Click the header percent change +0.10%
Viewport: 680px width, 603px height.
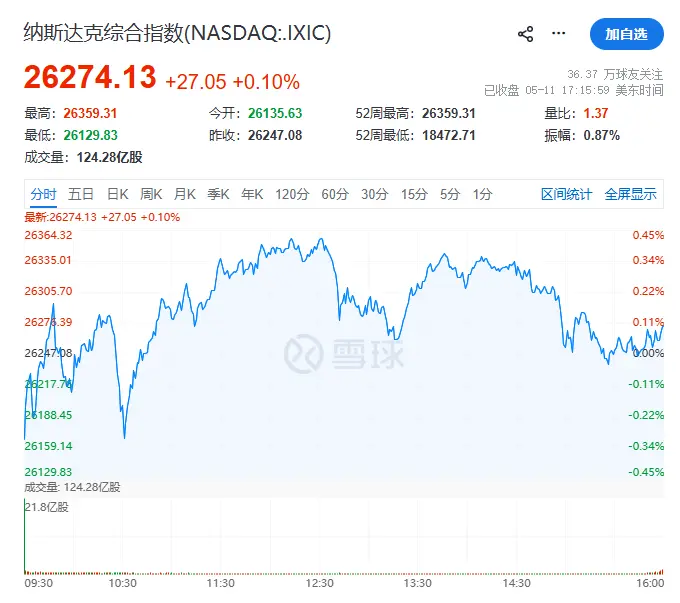266,82
